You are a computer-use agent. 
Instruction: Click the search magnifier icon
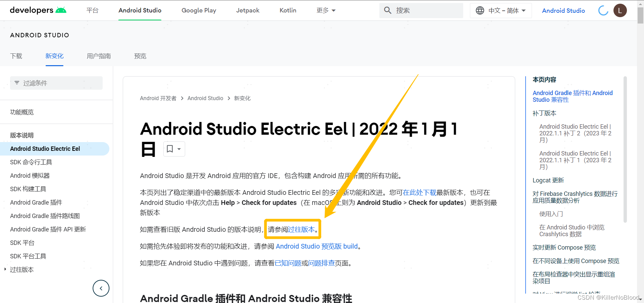(x=388, y=10)
